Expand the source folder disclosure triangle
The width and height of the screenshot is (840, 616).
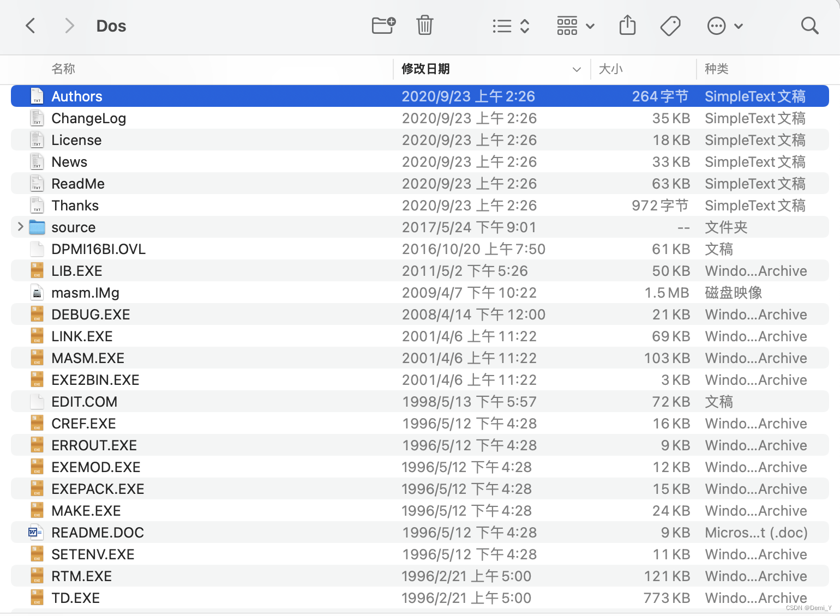tap(20, 227)
